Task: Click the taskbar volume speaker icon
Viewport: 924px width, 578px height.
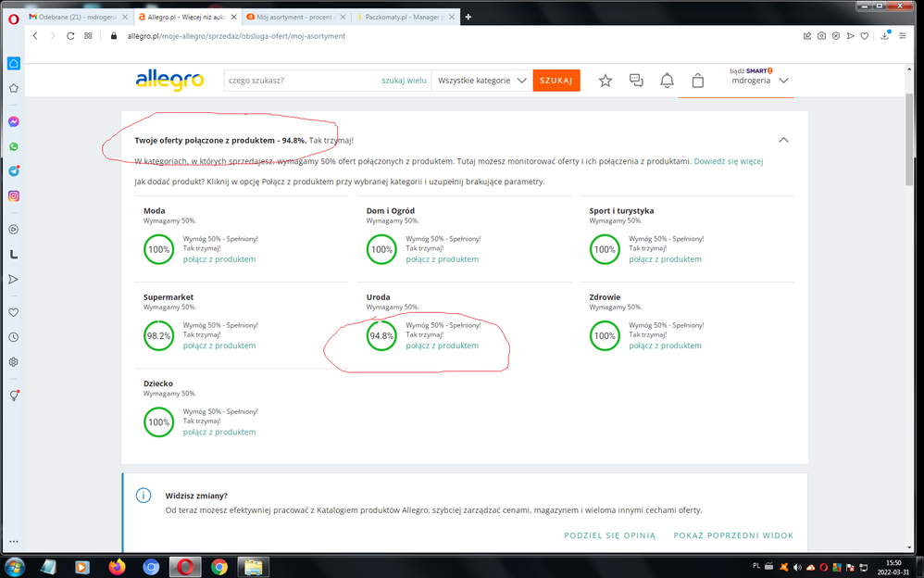Action: coord(797,568)
